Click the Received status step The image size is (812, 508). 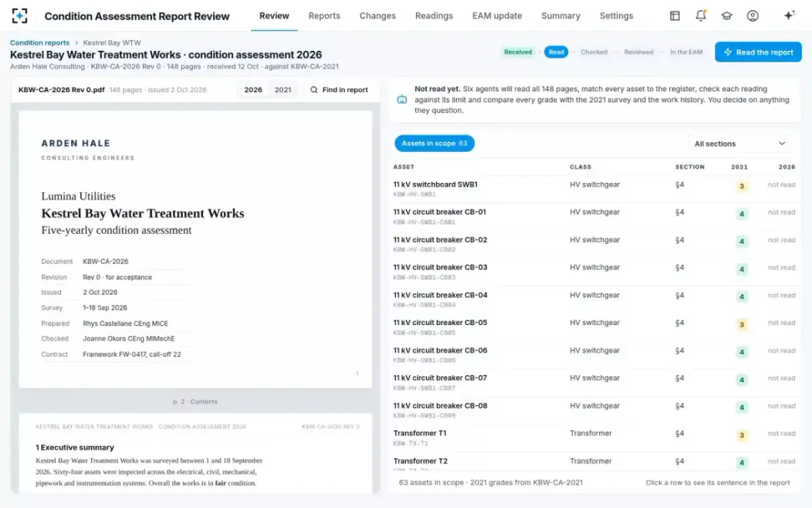tap(518, 52)
